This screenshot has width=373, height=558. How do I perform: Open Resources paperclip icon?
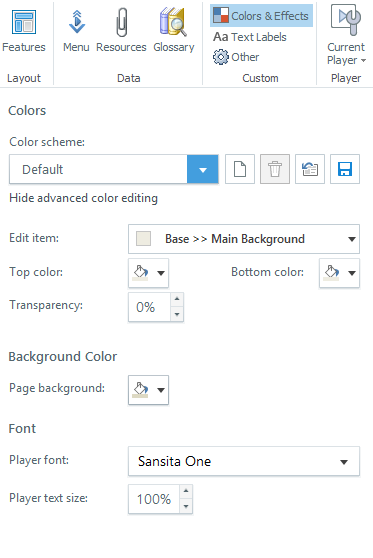click(x=121, y=22)
